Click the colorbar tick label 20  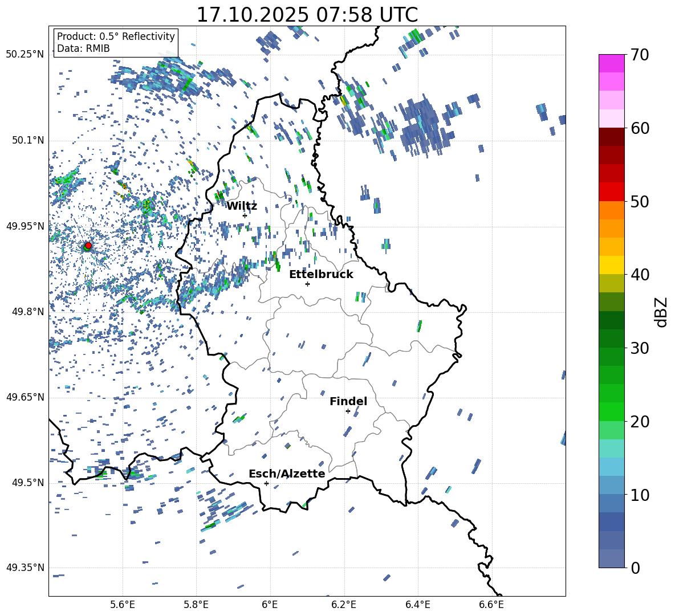coord(640,422)
